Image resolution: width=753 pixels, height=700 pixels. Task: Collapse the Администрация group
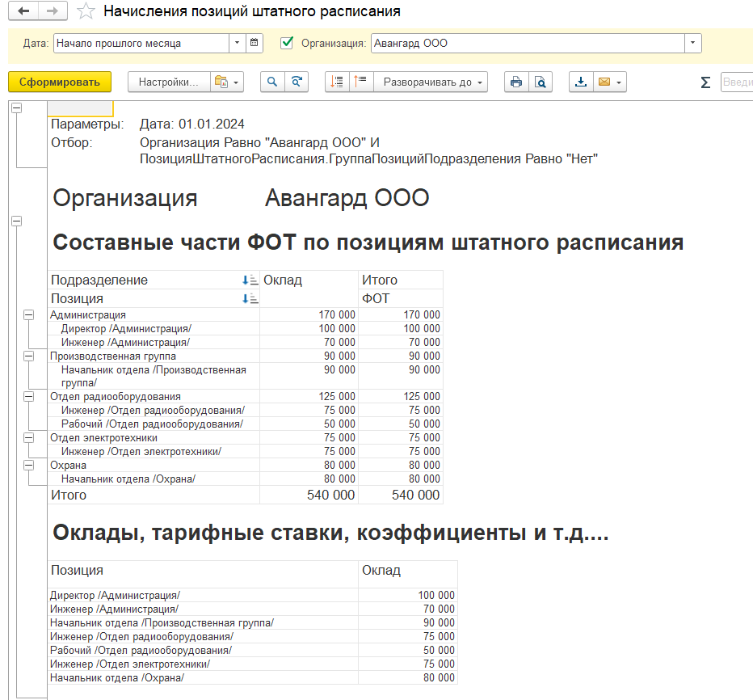pos(29,315)
